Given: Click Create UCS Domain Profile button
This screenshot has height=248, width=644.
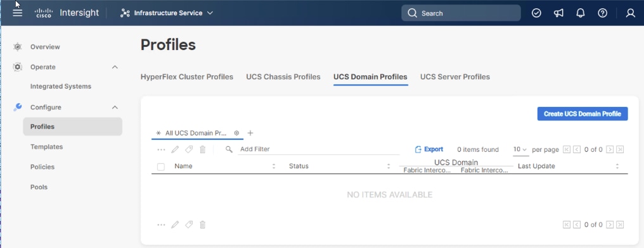Looking at the screenshot, I should click(x=583, y=114).
